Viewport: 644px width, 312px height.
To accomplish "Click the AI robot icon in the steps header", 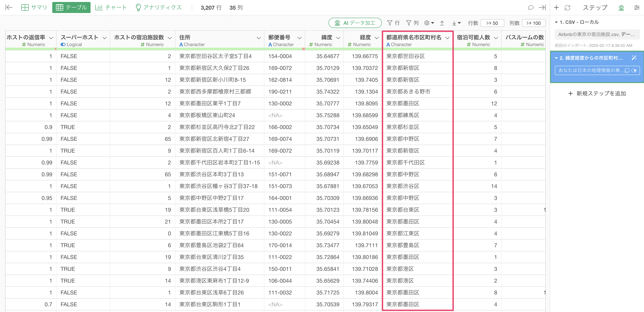I will point(621,8).
